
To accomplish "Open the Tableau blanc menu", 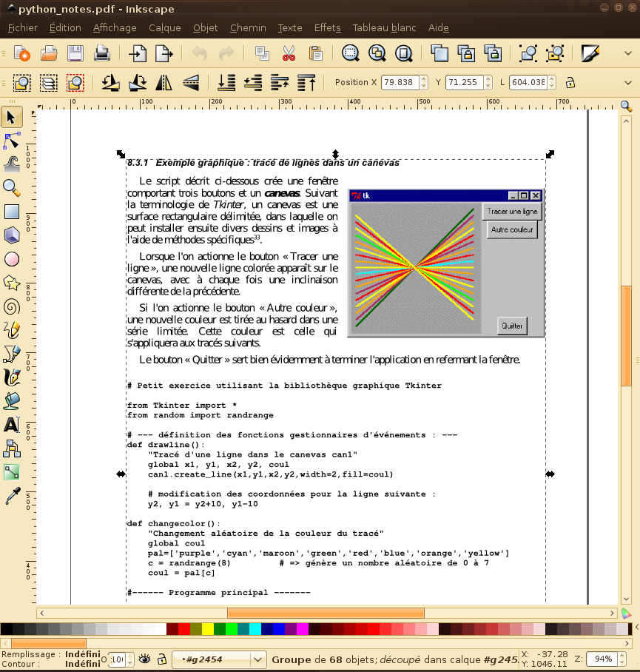I will point(384,28).
